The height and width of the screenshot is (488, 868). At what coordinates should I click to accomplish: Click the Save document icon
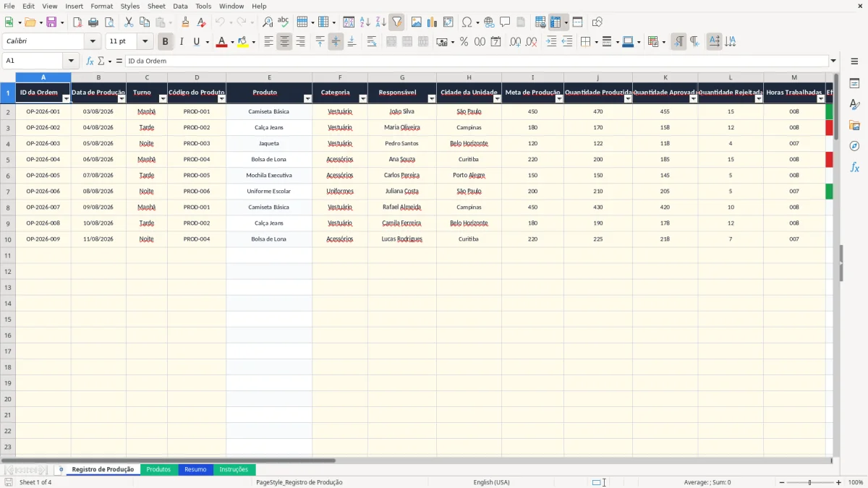coord(51,22)
